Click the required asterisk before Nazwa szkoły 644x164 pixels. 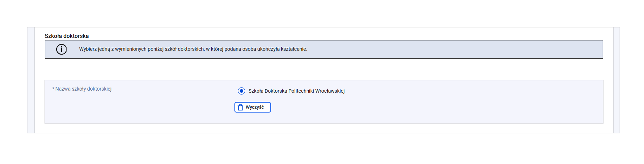pyautogui.click(x=53, y=89)
